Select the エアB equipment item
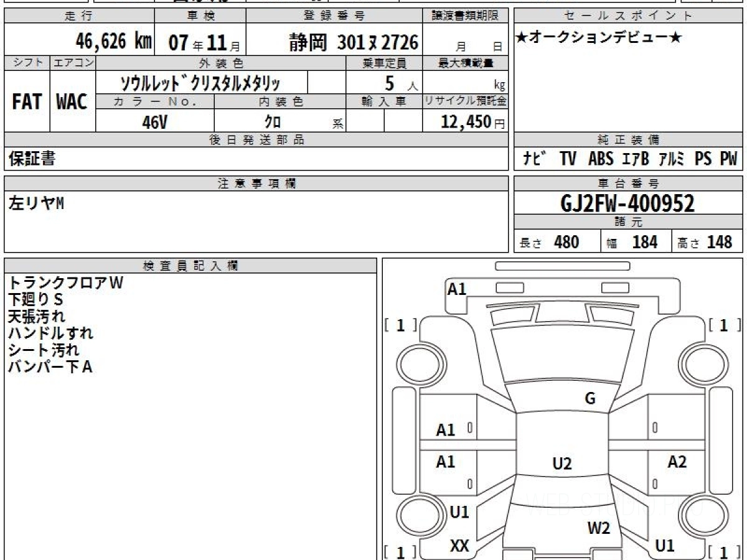The width and height of the screenshot is (747, 560). (x=636, y=159)
